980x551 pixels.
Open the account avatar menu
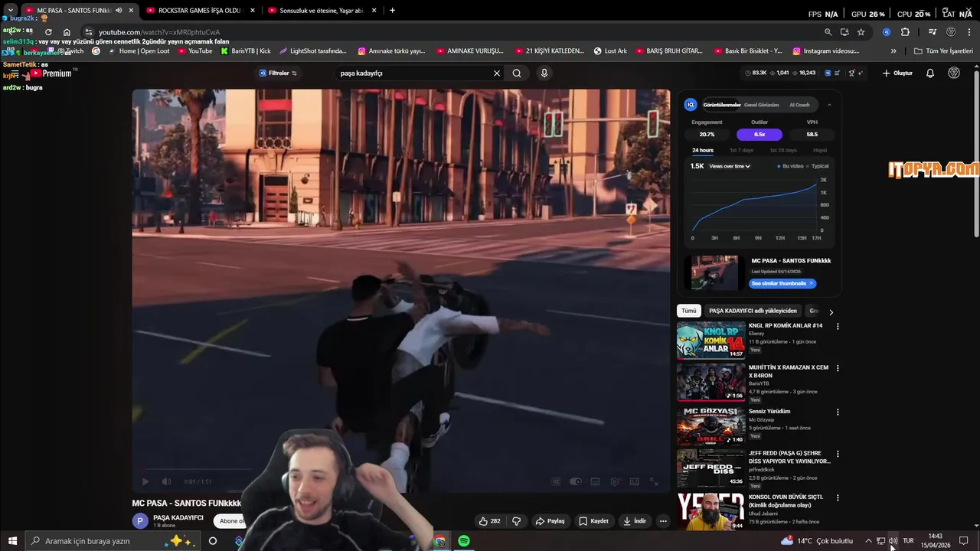pos(954,73)
